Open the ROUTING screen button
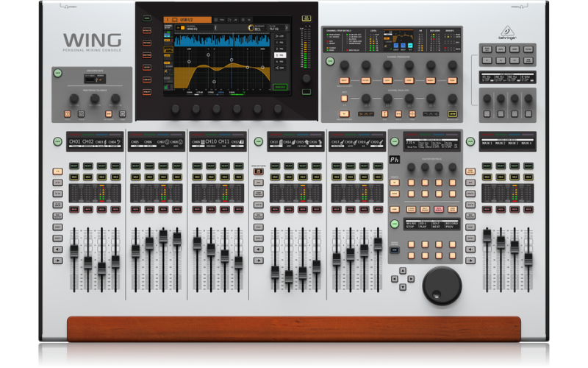The width and height of the screenshot is (588, 368). (146, 55)
